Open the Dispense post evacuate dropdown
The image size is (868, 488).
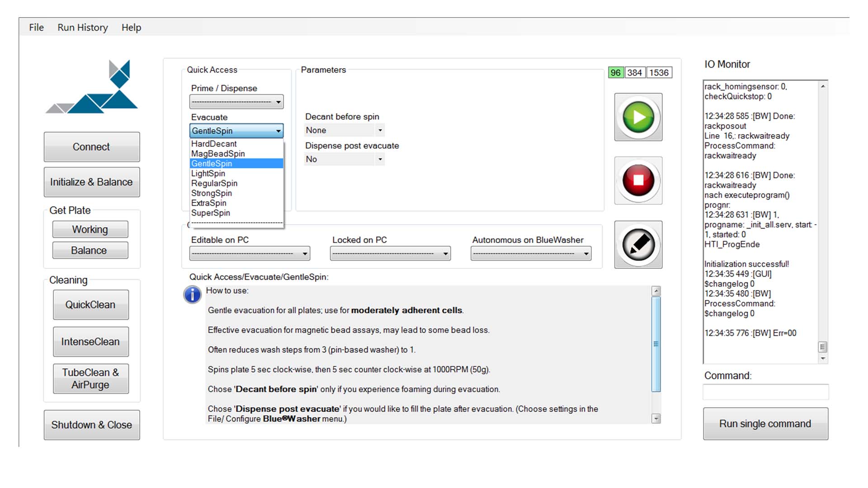(x=344, y=159)
